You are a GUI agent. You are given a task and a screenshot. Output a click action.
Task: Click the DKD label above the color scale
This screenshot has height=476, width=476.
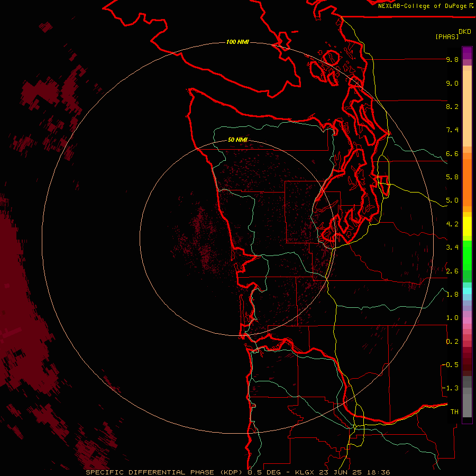tap(465, 32)
